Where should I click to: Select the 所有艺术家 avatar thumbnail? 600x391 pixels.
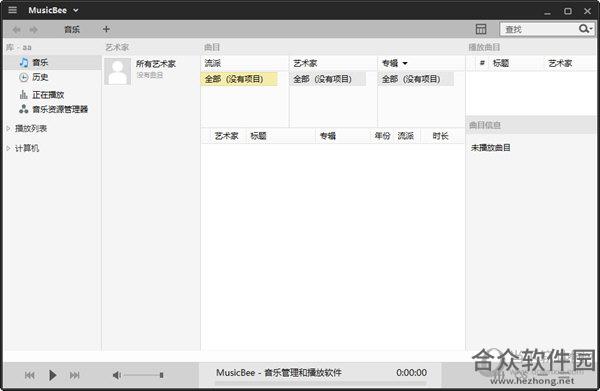(x=117, y=71)
